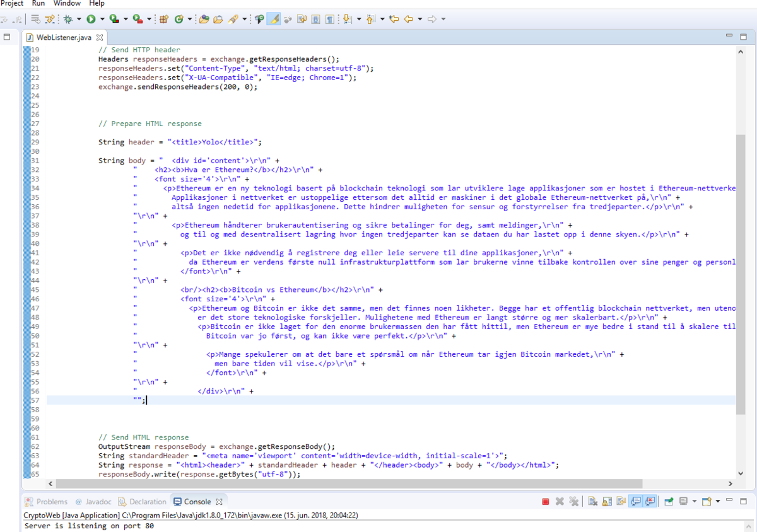
Task: Click the Pin Console icon
Action: (669, 502)
